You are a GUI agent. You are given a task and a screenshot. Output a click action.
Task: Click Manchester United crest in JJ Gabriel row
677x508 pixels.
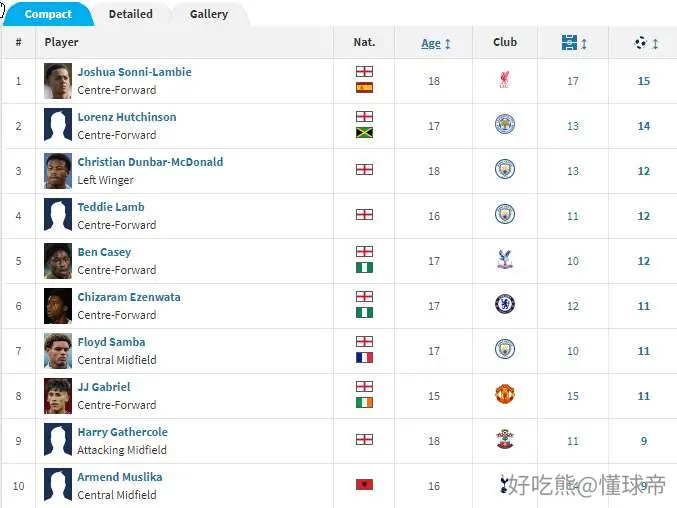pos(505,394)
